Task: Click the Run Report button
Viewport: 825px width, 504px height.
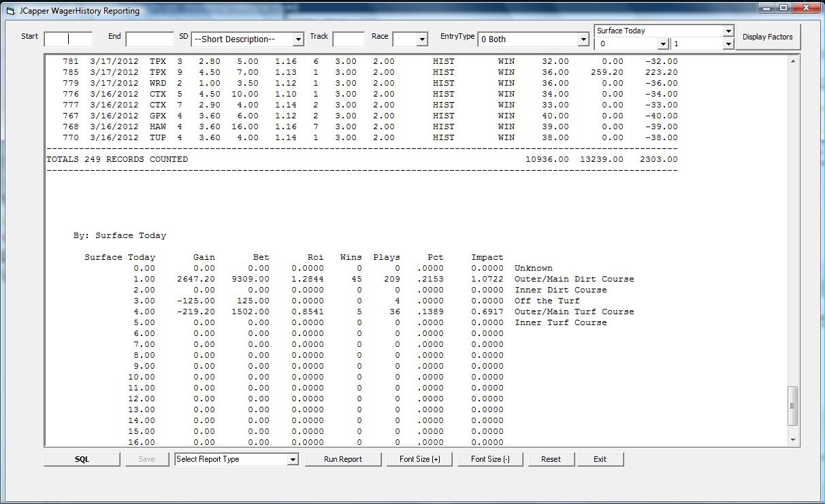Action: (343, 459)
